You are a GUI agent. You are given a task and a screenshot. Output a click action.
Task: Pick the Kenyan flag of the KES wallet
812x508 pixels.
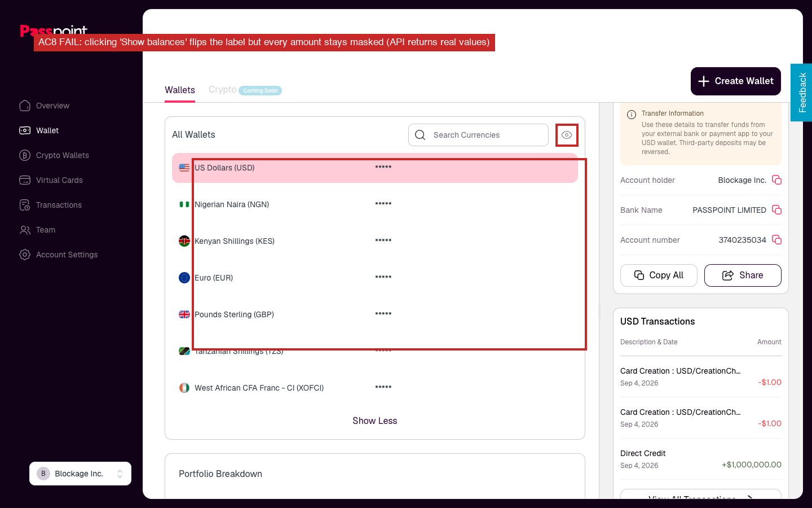pos(184,241)
